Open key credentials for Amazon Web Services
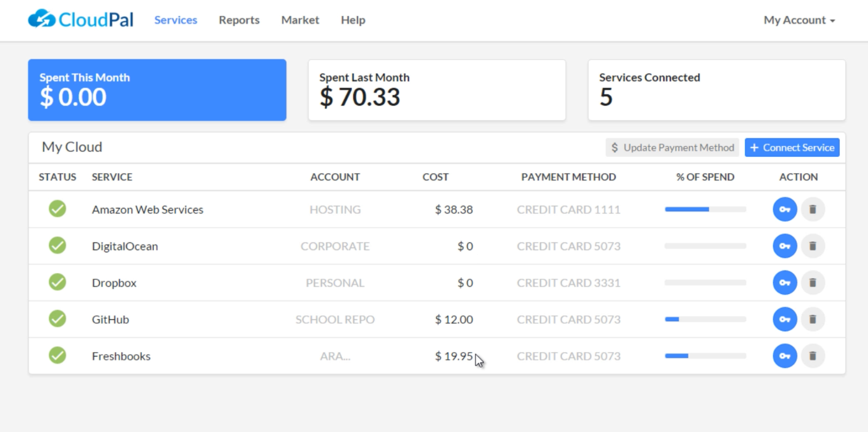 [785, 209]
